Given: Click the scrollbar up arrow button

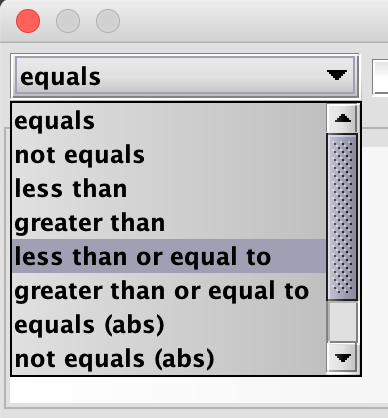Looking at the screenshot, I should (x=343, y=118).
